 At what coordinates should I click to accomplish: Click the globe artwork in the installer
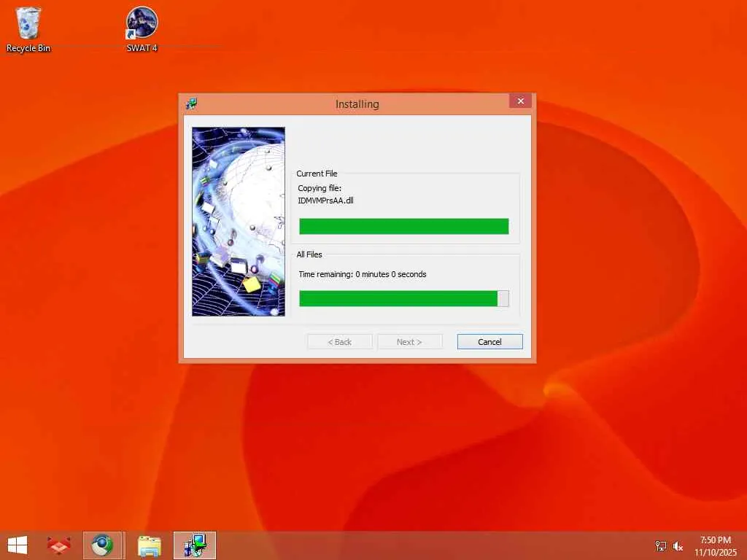coord(239,222)
